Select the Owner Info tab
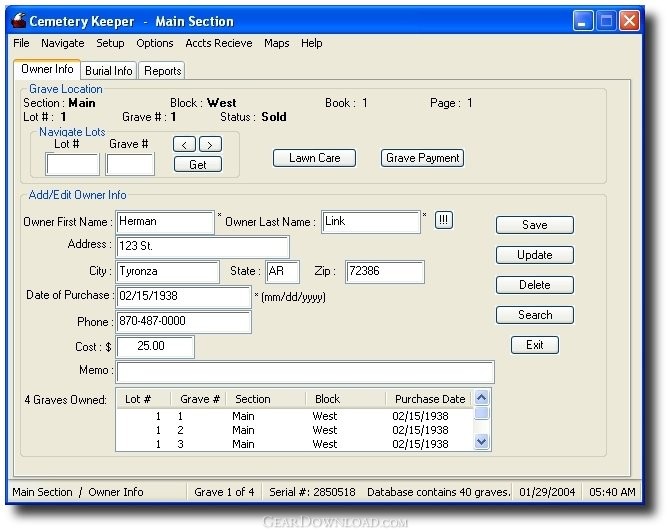The image size is (670, 530). tap(47, 69)
